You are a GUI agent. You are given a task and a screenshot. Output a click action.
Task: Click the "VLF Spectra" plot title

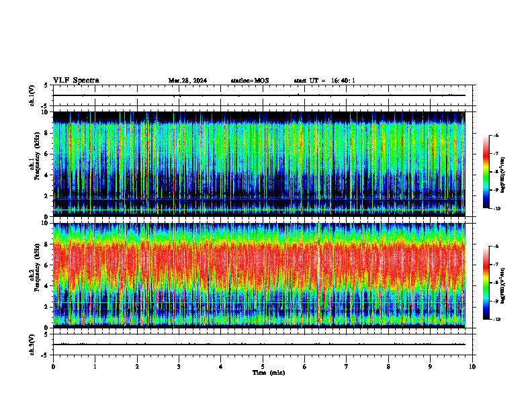76,81
